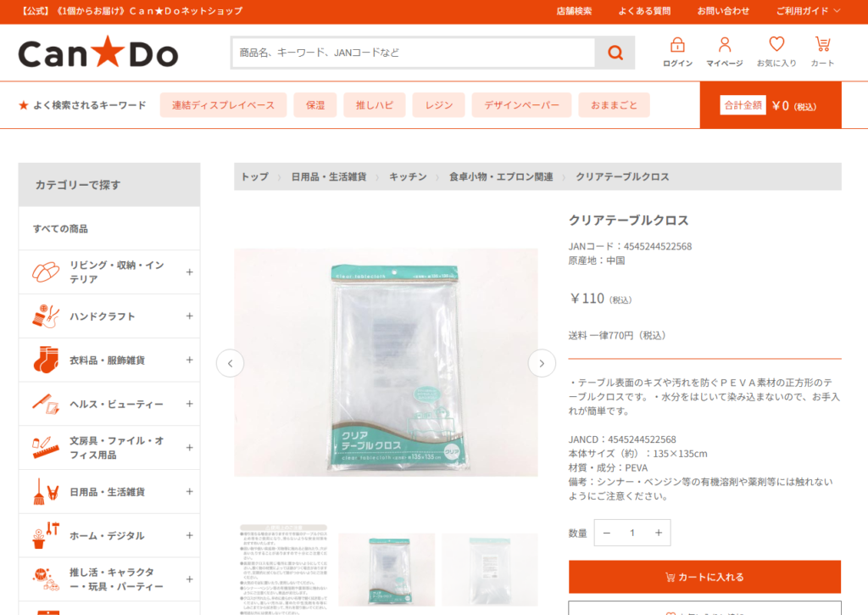Show next product image with right arrow

pos(542,363)
